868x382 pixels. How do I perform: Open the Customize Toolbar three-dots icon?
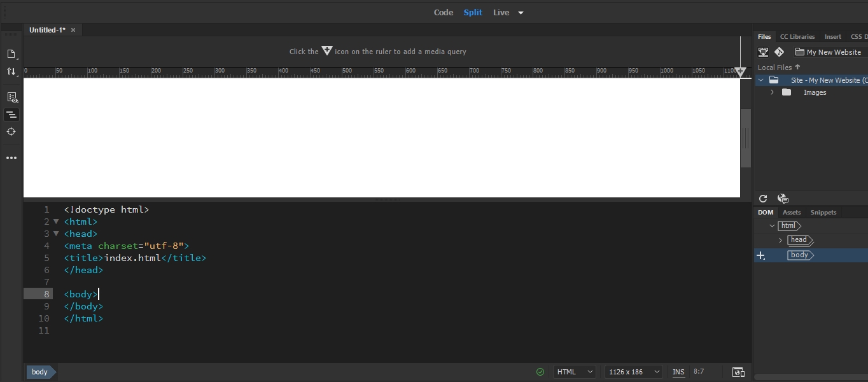click(11, 158)
